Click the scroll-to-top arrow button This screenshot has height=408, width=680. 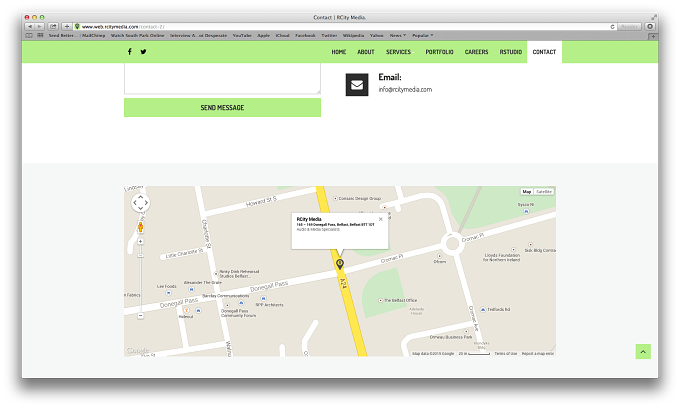point(643,352)
